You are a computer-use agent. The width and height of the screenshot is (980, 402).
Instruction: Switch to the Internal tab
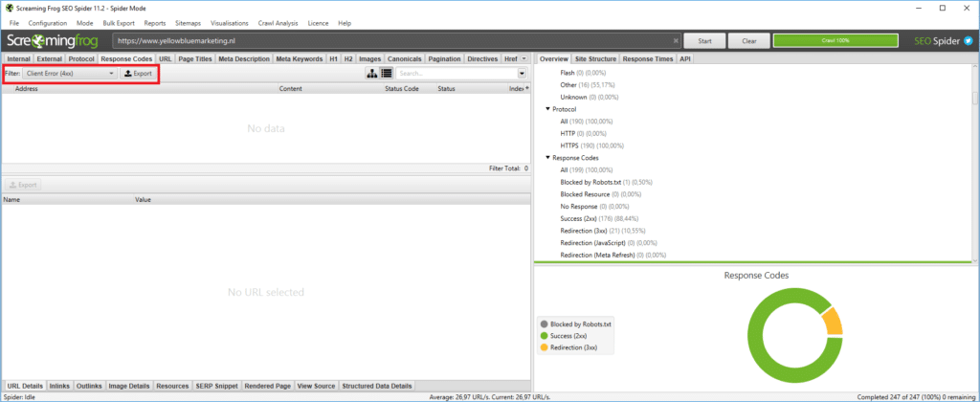[19, 58]
